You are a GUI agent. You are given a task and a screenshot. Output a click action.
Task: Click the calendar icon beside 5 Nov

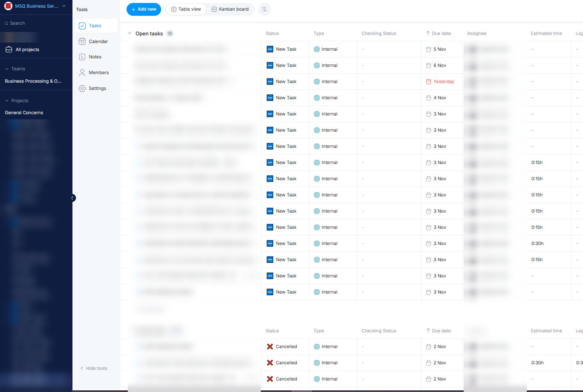point(429,49)
